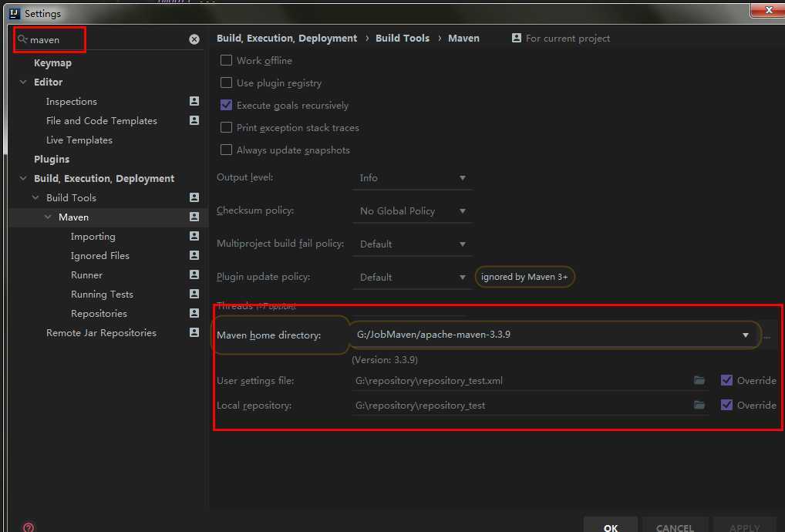Open the Plugin update policy dropdown
Screen dimensions: 785x532
pos(413,277)
